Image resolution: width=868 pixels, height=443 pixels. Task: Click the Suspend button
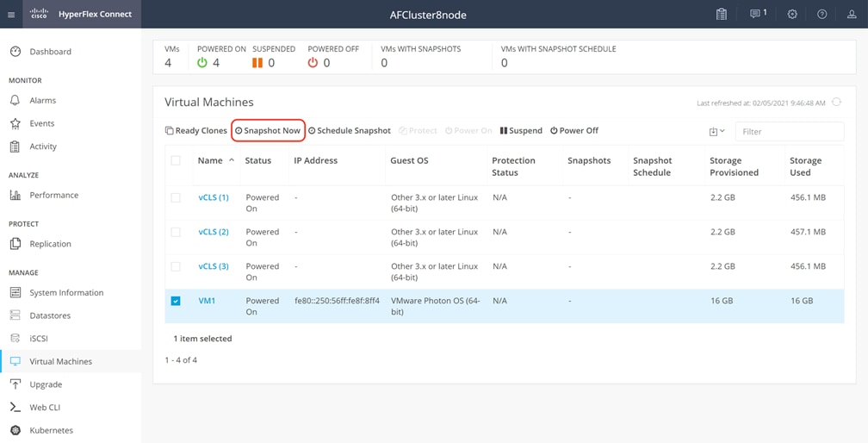[x=521, y=131]
